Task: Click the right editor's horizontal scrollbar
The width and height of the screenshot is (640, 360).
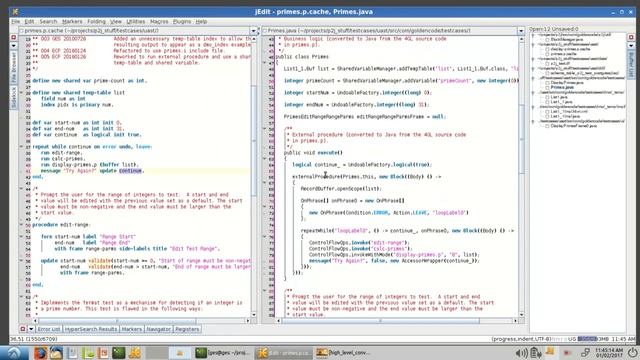Action: (x=398, y=321)
